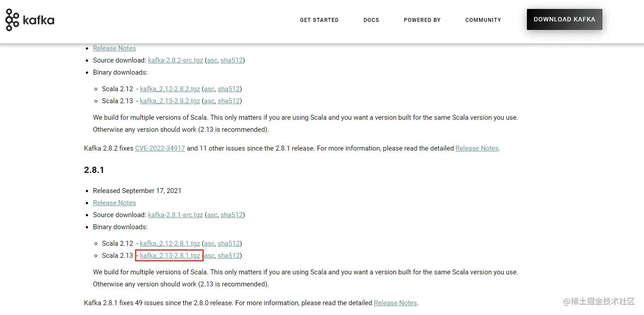Open the 2.8.2 Release Notes link in the bullet list
This screenshot has width=644, height=315.
pyautogui.click(x=114, y=48)
